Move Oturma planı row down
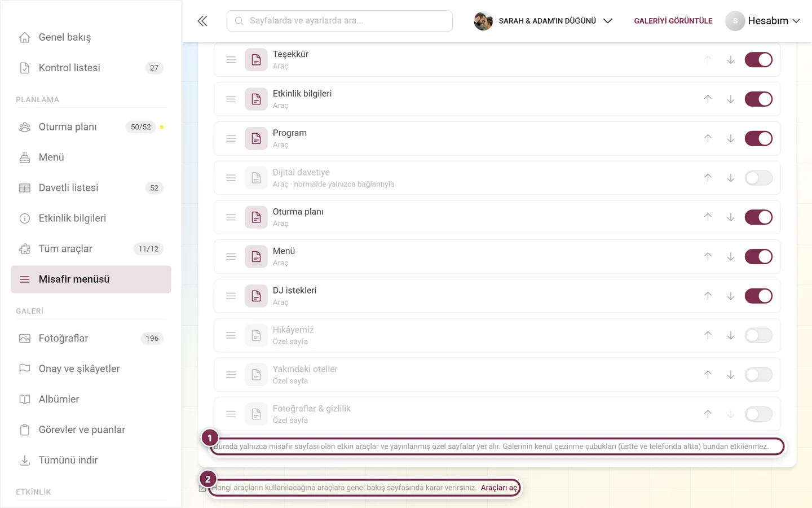The width and height of the screenshot is (812, 508). (x=730, y=217)
